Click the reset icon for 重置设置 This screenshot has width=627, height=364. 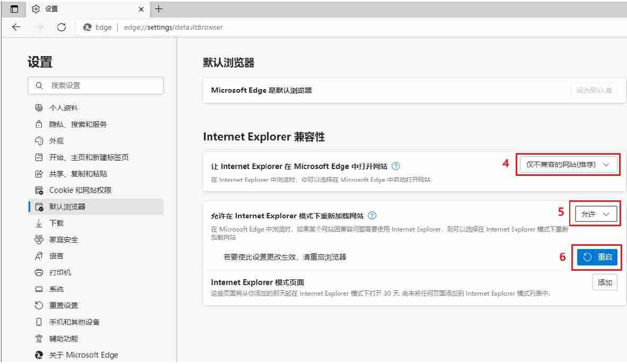click(x=39, y=305)
